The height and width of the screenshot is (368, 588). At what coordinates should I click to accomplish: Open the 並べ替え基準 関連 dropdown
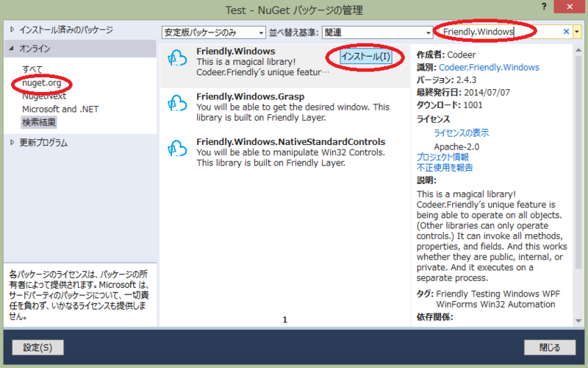click(x=377, y=32)
